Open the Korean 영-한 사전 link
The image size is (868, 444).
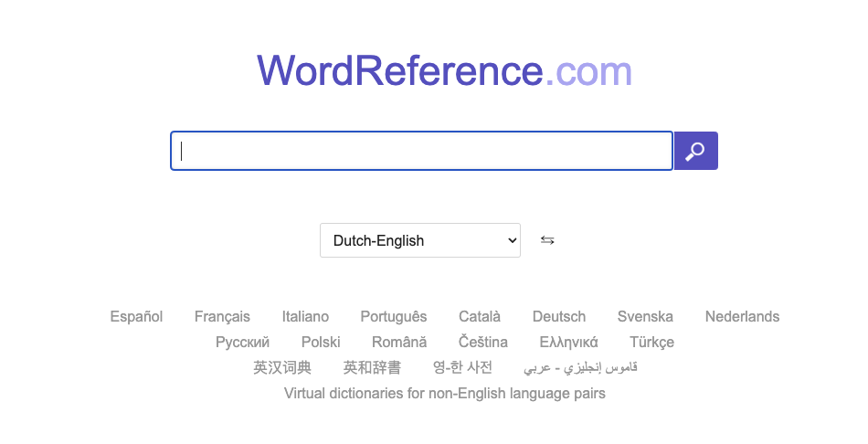(x=463, y=367)
